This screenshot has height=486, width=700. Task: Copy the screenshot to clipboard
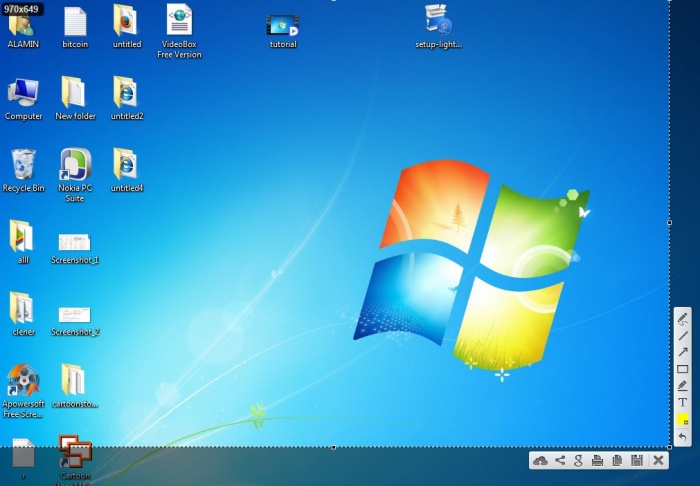pos(617,461)
